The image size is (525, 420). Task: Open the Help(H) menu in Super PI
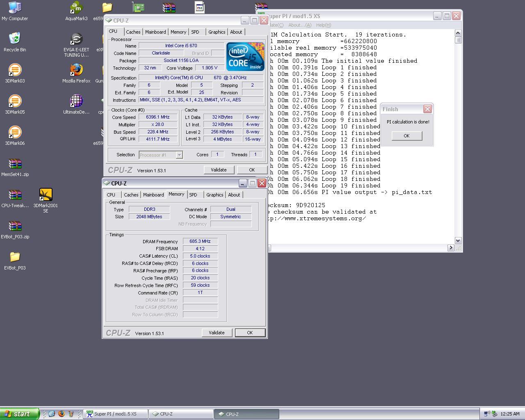coord(324,25)
